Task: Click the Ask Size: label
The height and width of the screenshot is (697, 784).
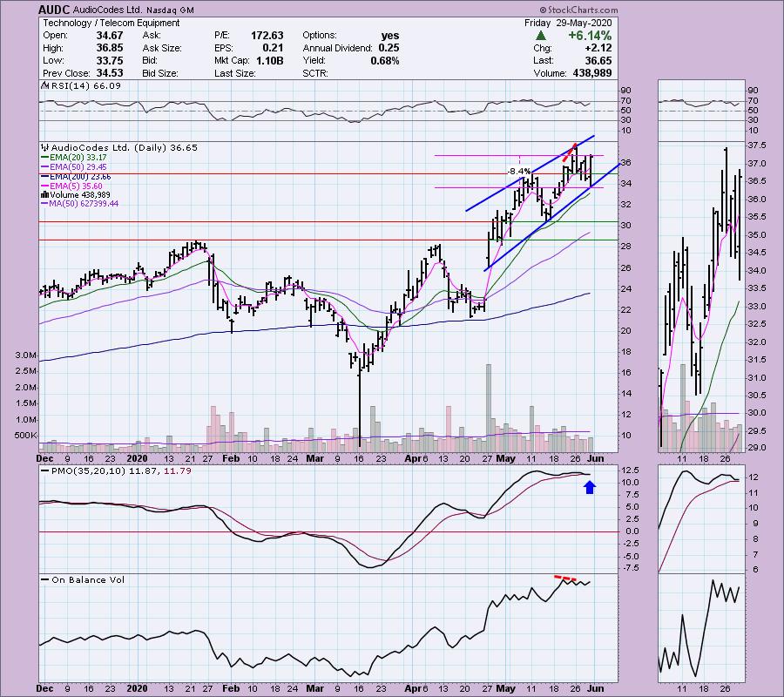Action: 162,48
